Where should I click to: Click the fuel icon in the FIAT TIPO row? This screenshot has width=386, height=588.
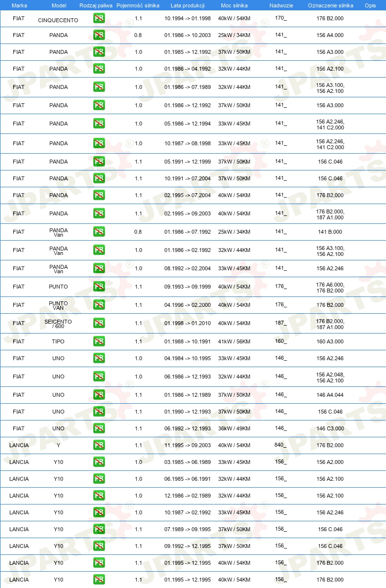[99, 341]
